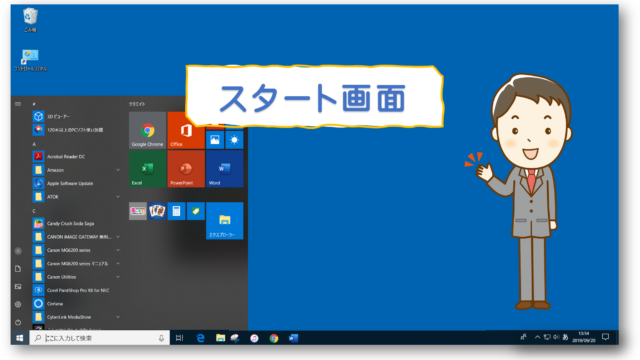640x360 pixels.
Task: Open the Office tile
Action: coord(186,130)
